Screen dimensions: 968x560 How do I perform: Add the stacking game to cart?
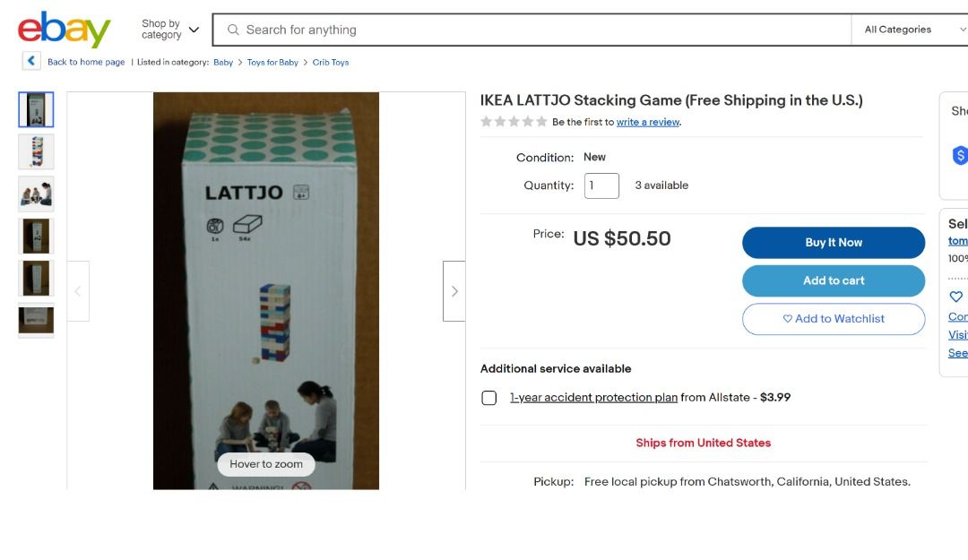pyautogui.click(x=833, y=280)
